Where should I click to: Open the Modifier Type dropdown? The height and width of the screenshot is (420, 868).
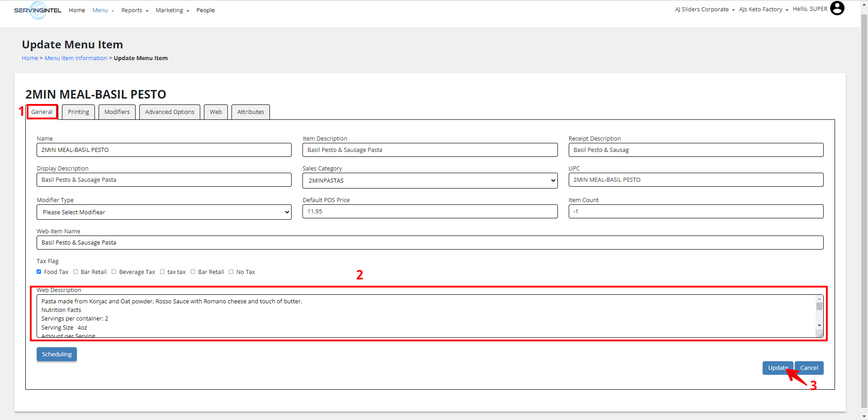(x=164, y=212)
